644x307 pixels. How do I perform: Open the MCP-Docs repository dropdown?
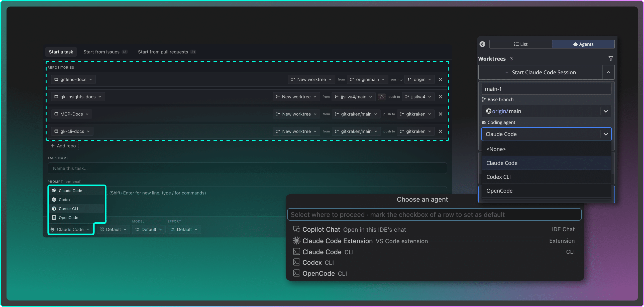coord(71,114)
